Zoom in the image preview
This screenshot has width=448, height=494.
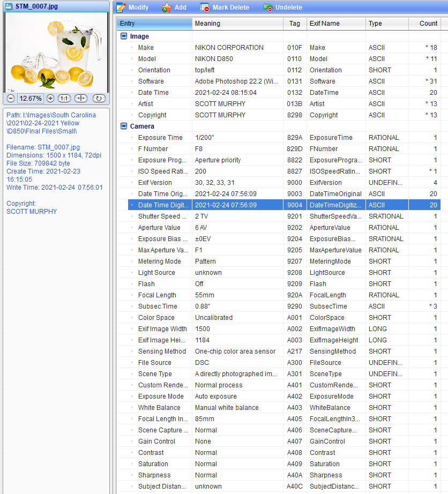pos(50,98)
